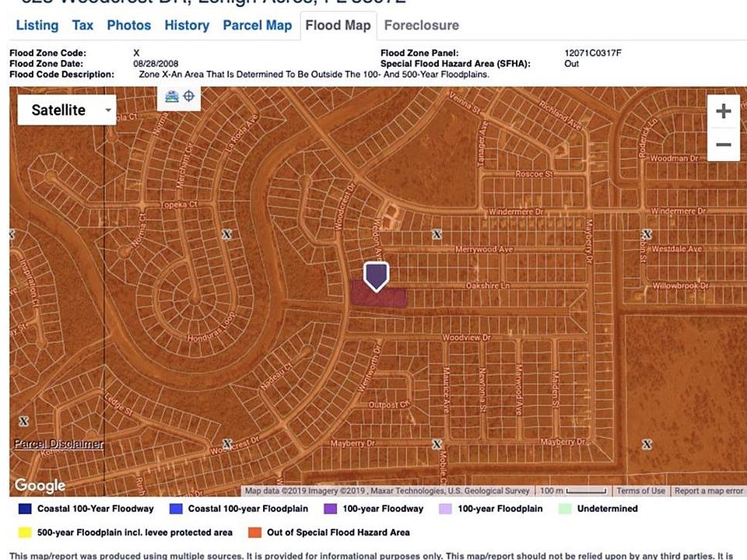This screenshot has width=747, height=560.
Task: Click the flood zone panel number 12071C0317F
Action: [x=593, y=53]
